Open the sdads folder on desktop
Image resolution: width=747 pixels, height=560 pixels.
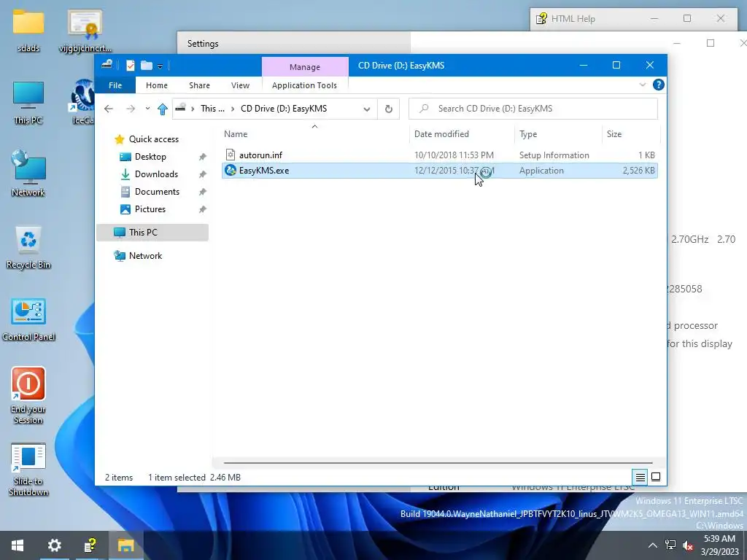click(28, 30)
